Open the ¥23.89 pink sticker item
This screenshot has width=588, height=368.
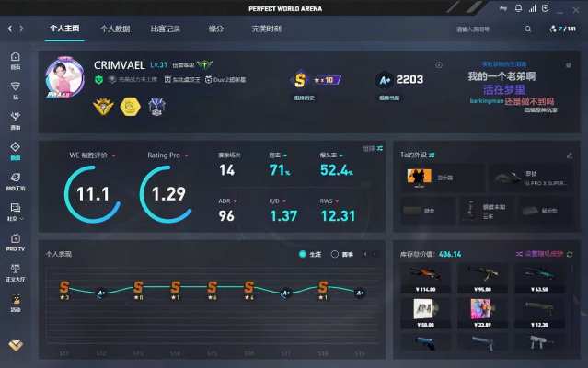(482, 313)
